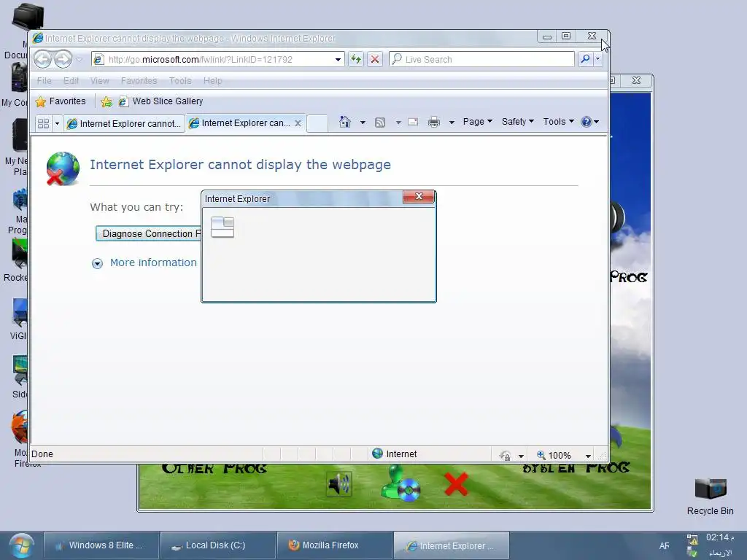
Task: Click the user with CD icon in background window
Action: tap(400, 483)
